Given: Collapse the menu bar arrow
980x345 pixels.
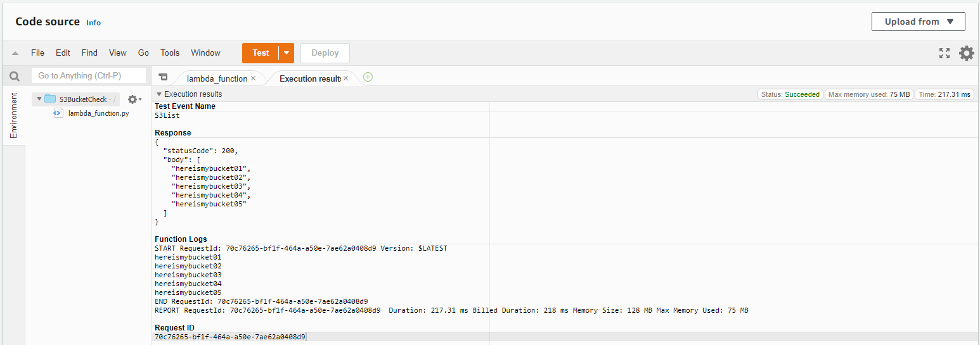Looking at the screenshot, I should coord(15,53).
